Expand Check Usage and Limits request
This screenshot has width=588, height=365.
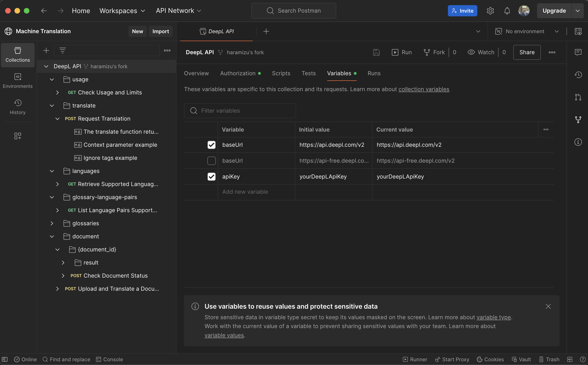(x=57, y=93)
